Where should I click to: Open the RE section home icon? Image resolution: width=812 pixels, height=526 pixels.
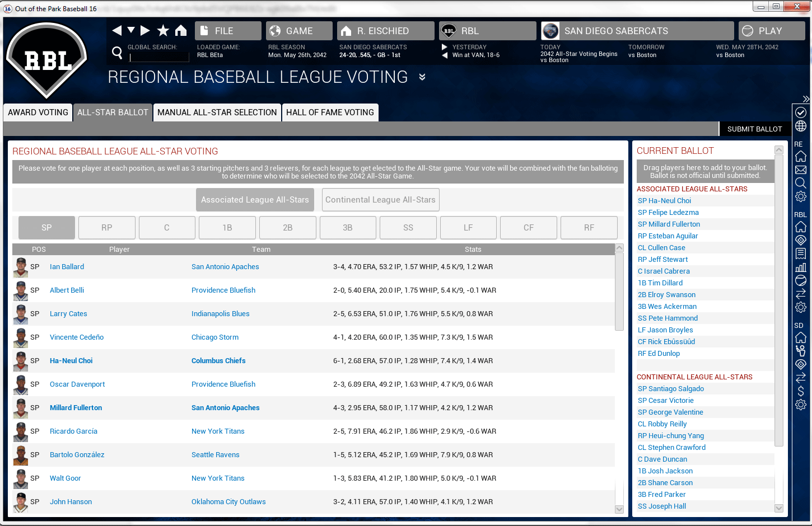pos(801,156)
